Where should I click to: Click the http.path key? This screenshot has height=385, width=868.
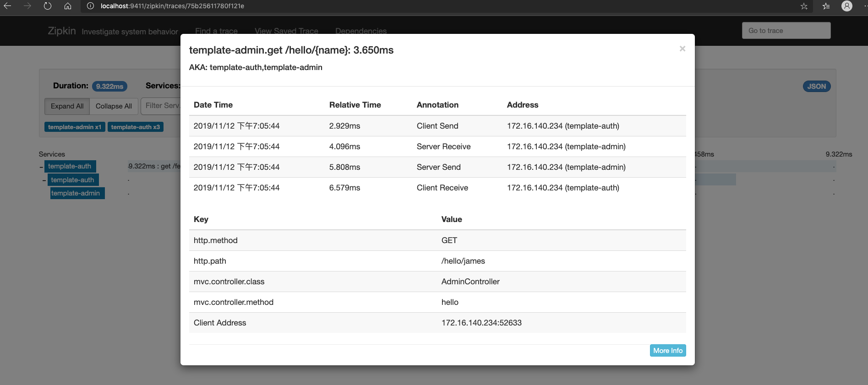point(210,261)
